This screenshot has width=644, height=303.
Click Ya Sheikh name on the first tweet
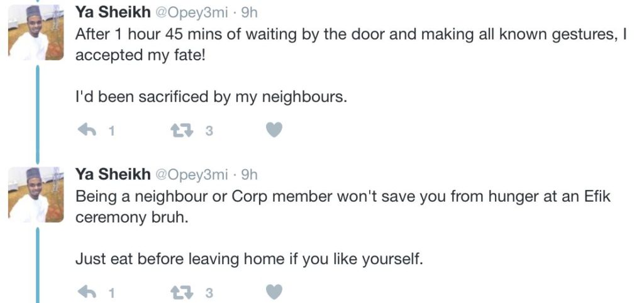[x=113, y=13]
